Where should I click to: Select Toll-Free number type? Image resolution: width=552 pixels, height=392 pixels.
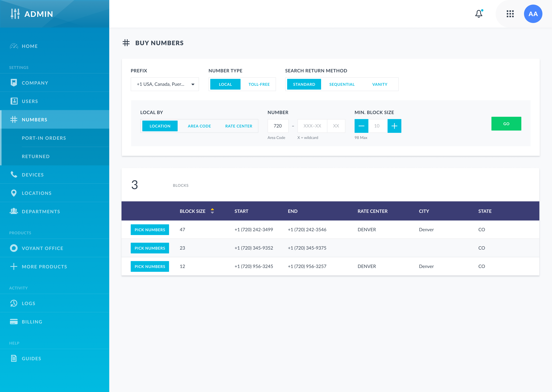coord(259,84)
